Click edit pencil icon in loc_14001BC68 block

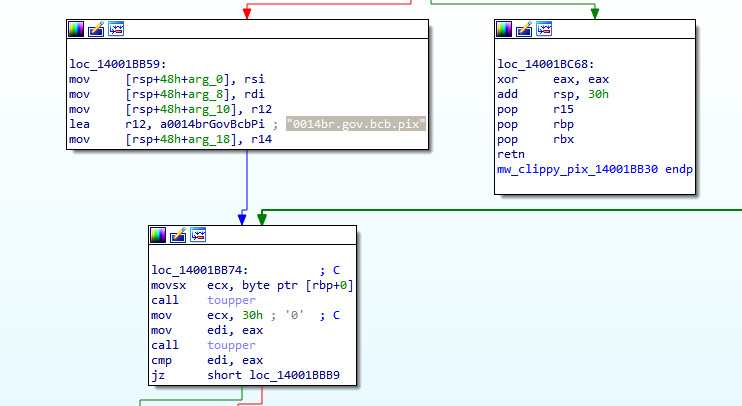pyautogui.click(x=524, y=29)
